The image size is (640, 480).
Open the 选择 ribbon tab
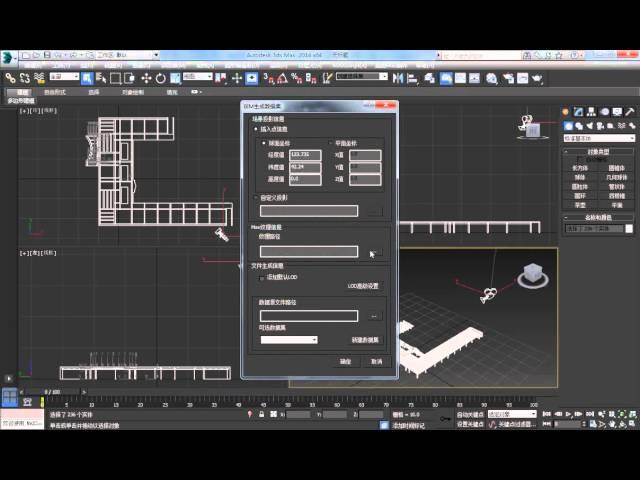click(94, 92)
